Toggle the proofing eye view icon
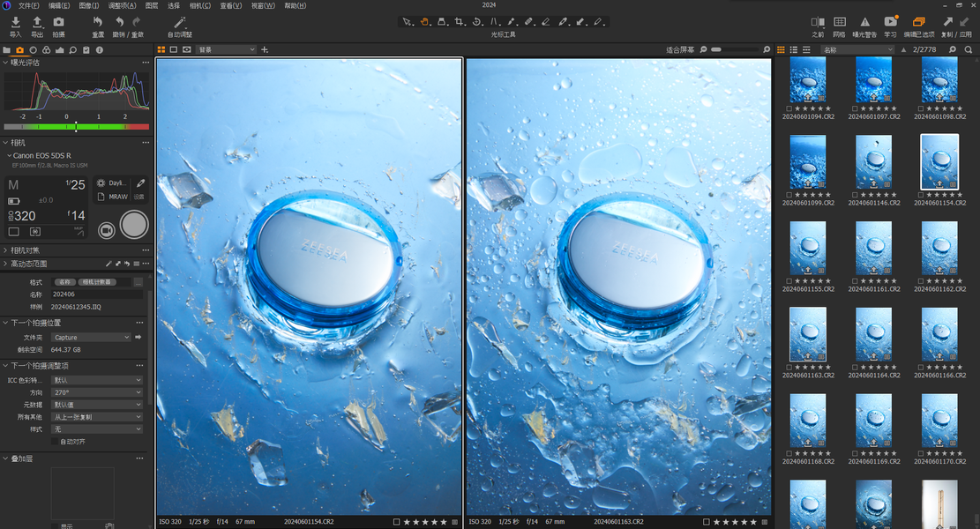The height and width of the screenshot is (529, 980). 187,49
